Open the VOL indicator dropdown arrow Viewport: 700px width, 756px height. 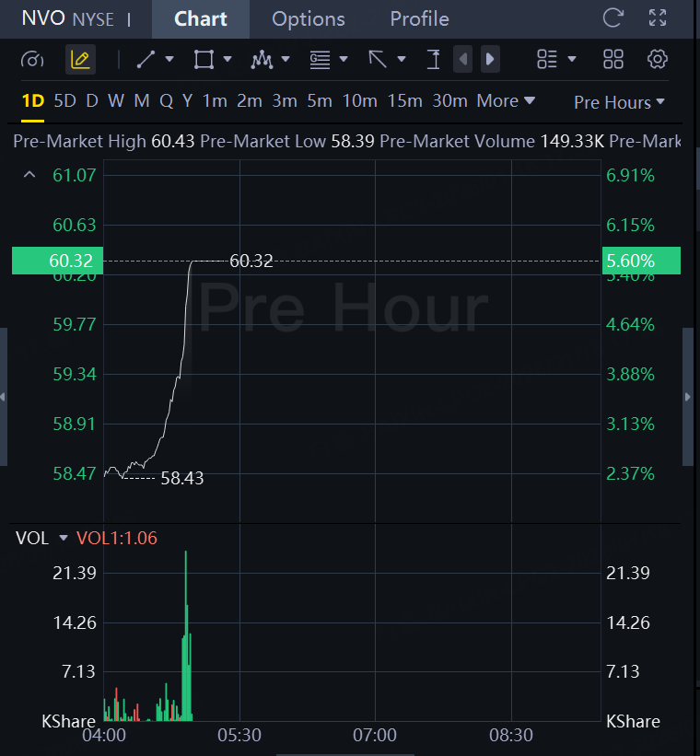coord(64,538)
